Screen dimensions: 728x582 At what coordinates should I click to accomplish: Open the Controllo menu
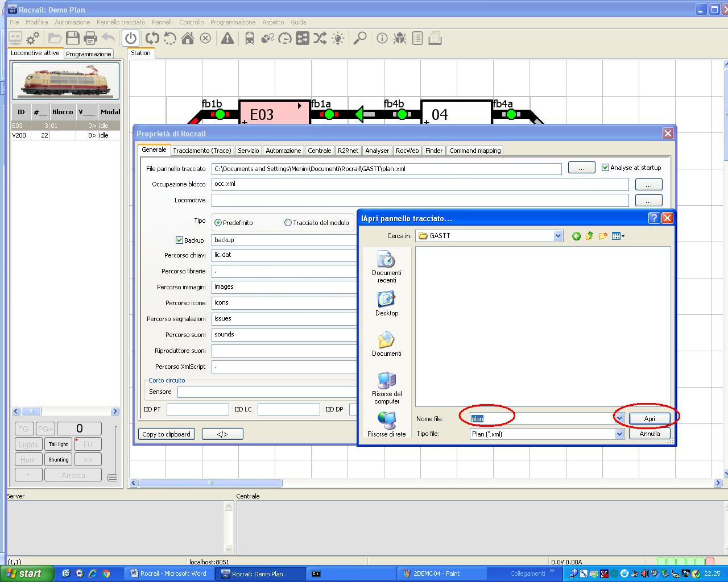click(x=192, y=22)
